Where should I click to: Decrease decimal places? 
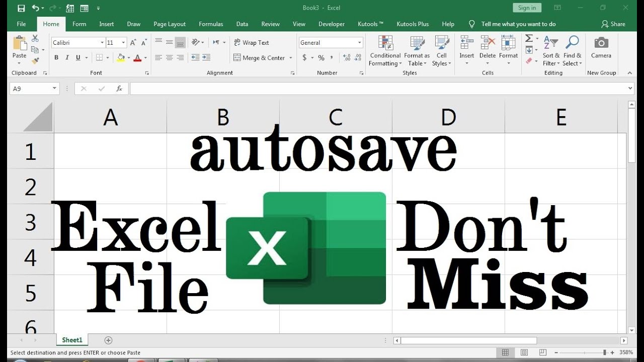tap(357, 58)
